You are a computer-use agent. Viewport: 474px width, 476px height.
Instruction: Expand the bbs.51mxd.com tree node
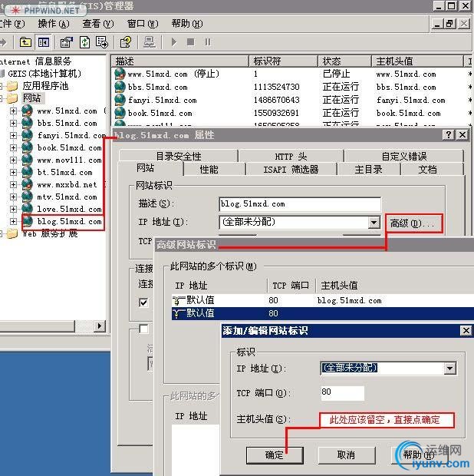point(13,123)
